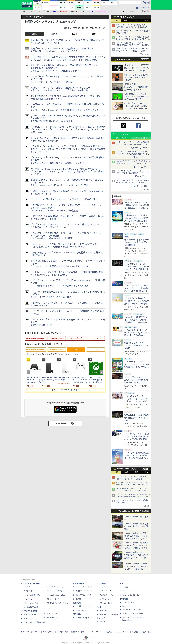Click the Google icon on the preferred-source button
This screenshot has height=644, width=172.
57,409
